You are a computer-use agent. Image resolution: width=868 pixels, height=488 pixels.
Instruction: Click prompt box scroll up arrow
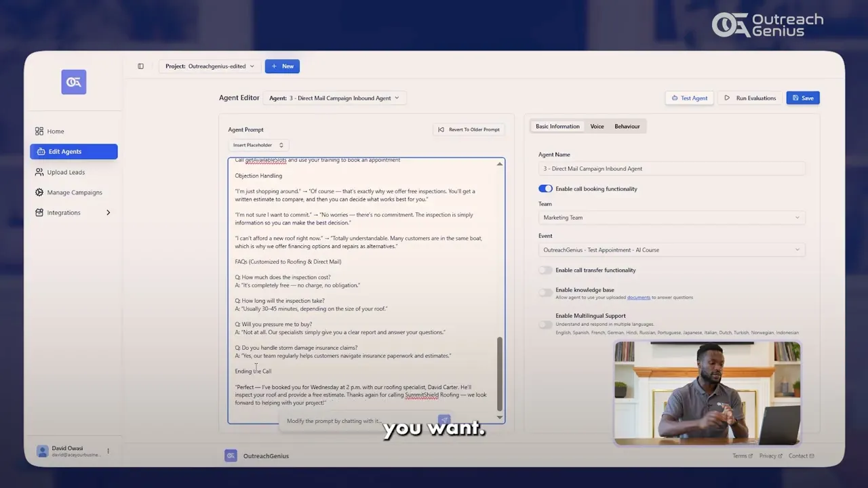pos(500,164)
